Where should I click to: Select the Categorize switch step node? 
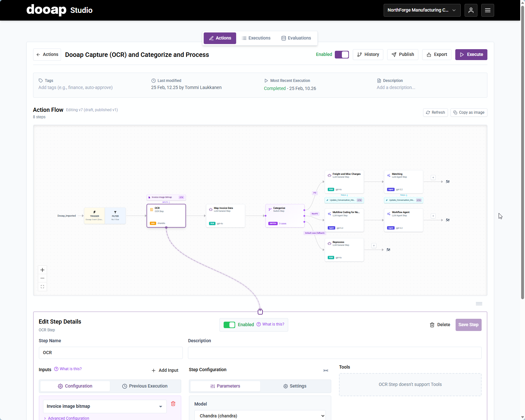click(285, 216)
